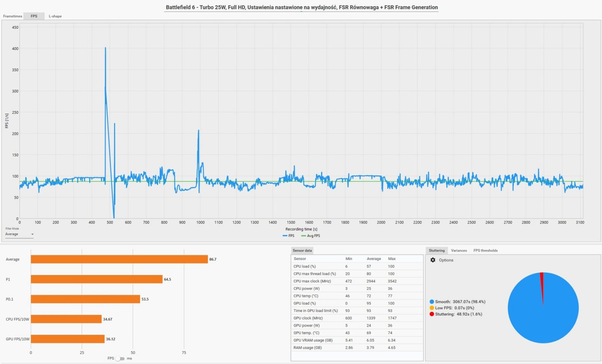Click the red Stuttering legend dot
Viewport: 602px width, 364px height.
click(432, 314)
